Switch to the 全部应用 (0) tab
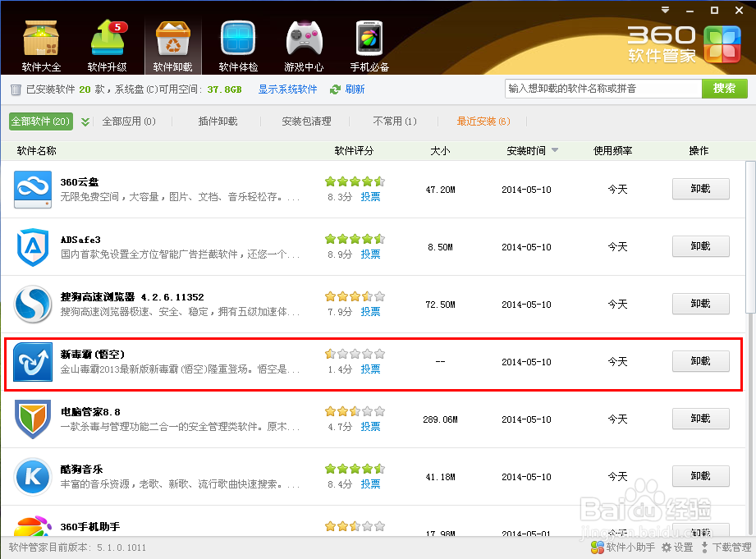 click(x=129, y=121)
